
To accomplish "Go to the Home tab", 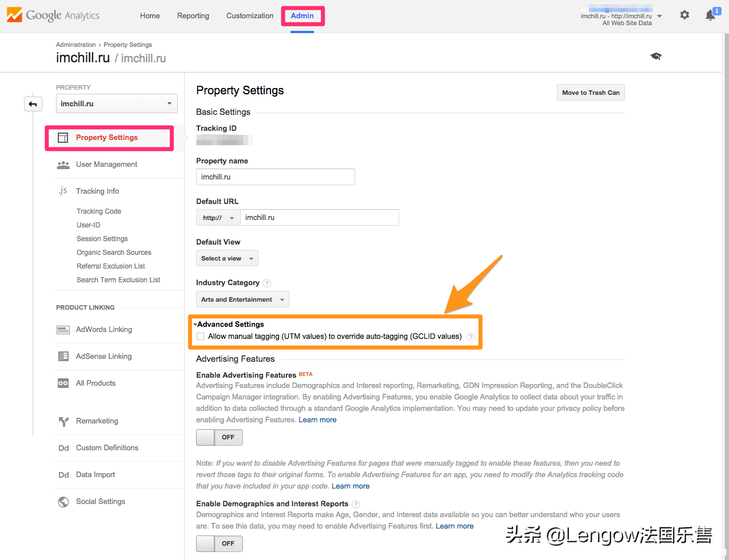I will pyautogui.click(x=150, y=16).
